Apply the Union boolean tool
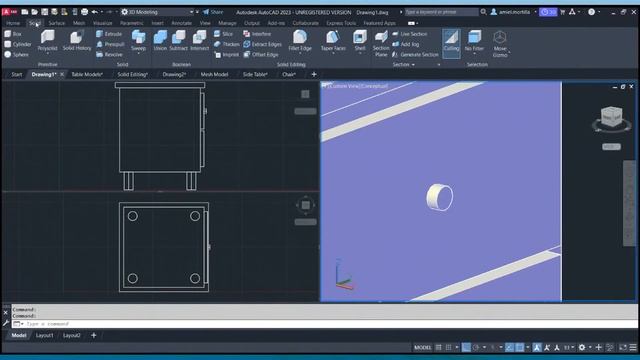 tap(160, 40)
